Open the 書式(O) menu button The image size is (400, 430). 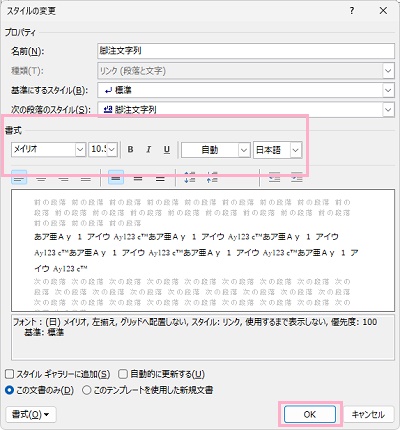[x=31, y=415]
